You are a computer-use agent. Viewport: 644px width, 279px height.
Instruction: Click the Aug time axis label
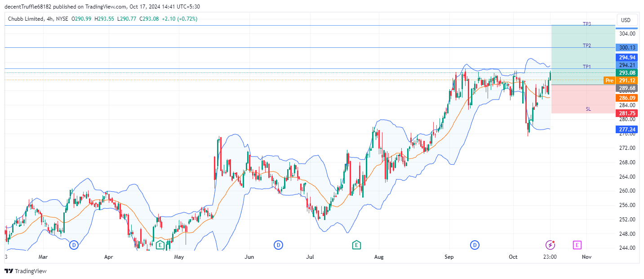[x=379, y=257]
